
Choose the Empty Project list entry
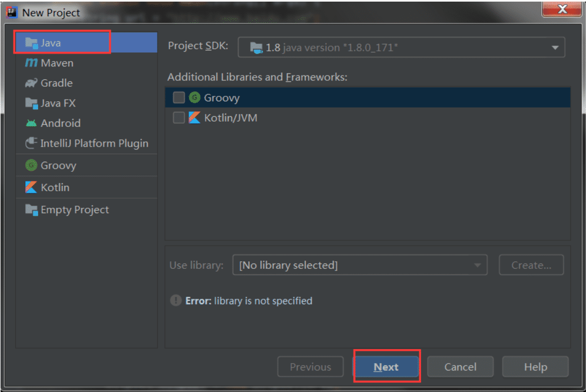click(74, 210)
